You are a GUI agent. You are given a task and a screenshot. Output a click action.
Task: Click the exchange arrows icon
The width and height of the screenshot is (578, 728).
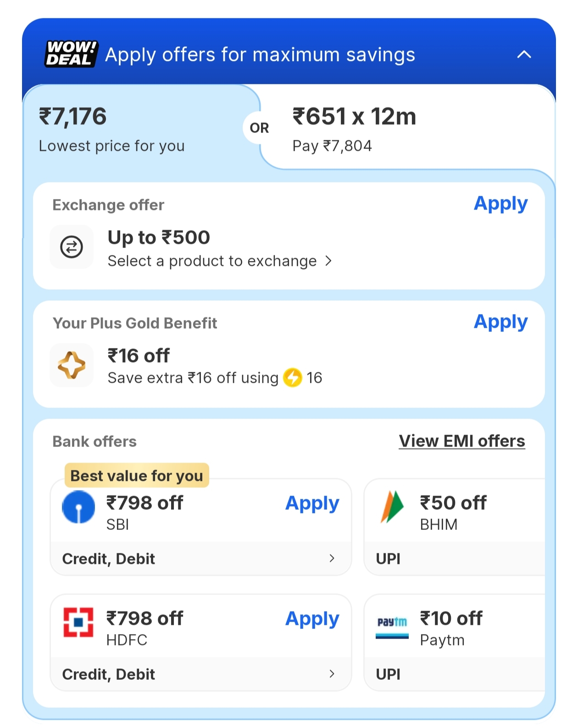(72, 247)
